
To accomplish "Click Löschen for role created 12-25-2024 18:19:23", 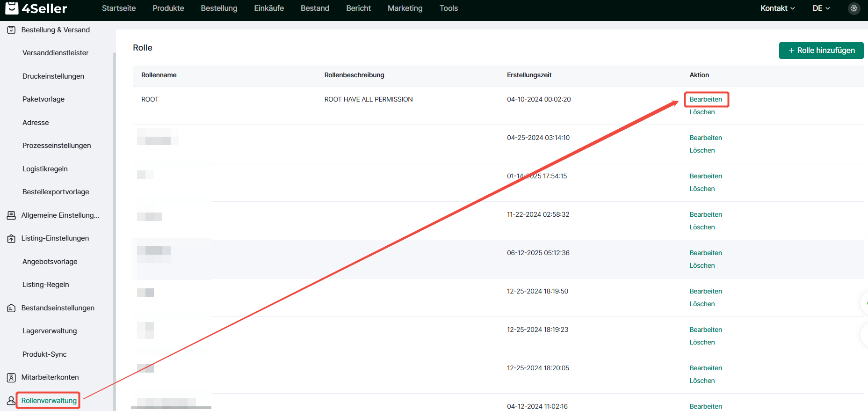I will [702, 342].
